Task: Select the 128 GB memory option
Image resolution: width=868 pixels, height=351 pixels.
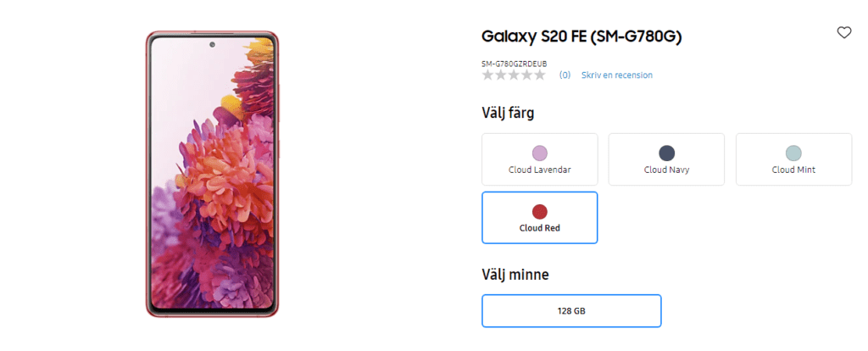Action: pos(571,311)
